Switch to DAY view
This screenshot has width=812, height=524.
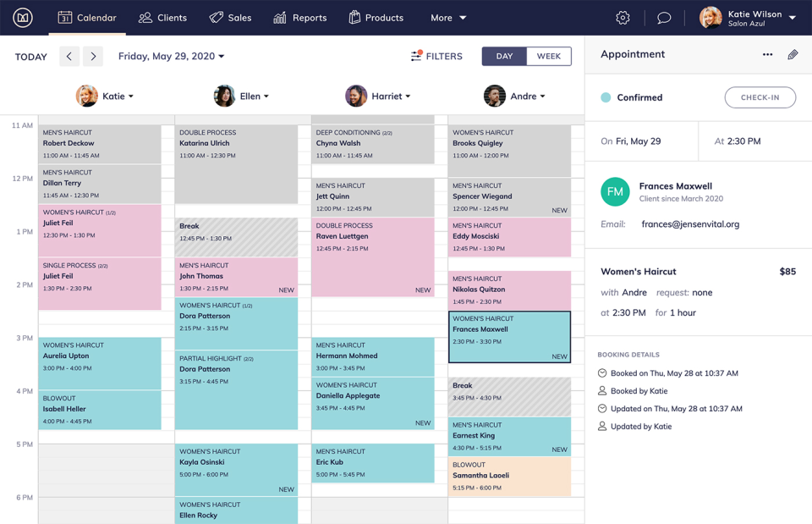point(504,56)
